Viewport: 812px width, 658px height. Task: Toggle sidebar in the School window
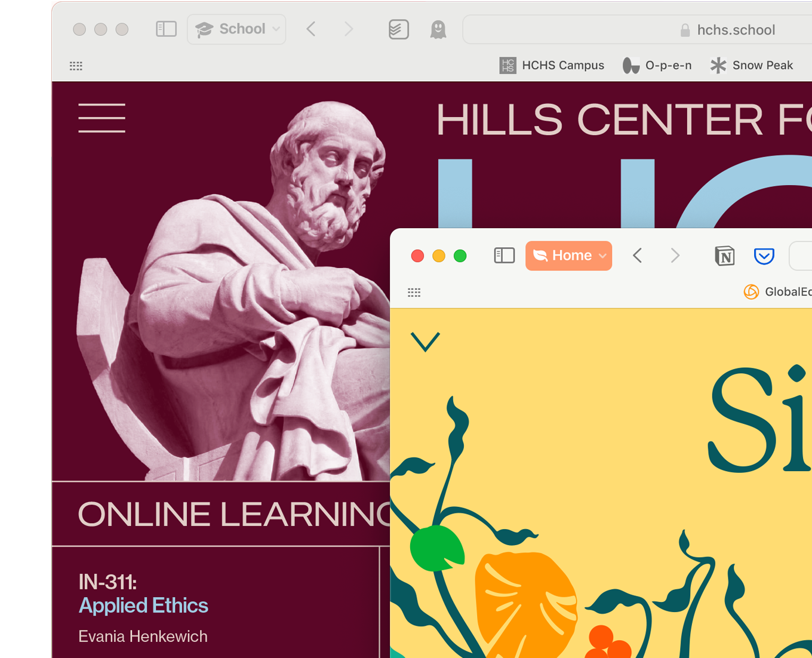point(166,29)
